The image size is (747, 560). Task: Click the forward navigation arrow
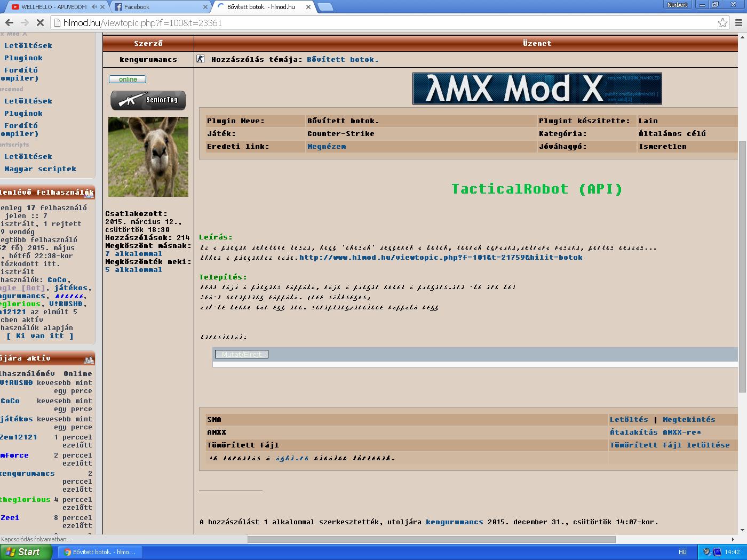[x=25, y=23]
